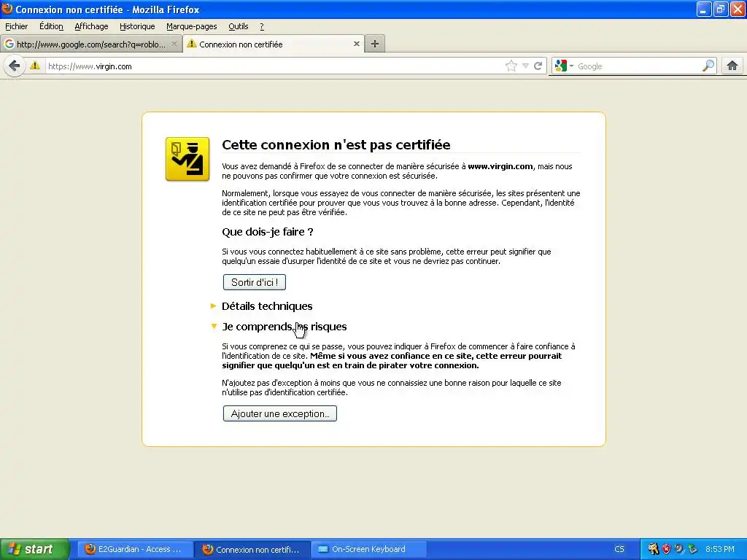747x560 pixels.
Task: Open the Outils menu
Action: 239,27
